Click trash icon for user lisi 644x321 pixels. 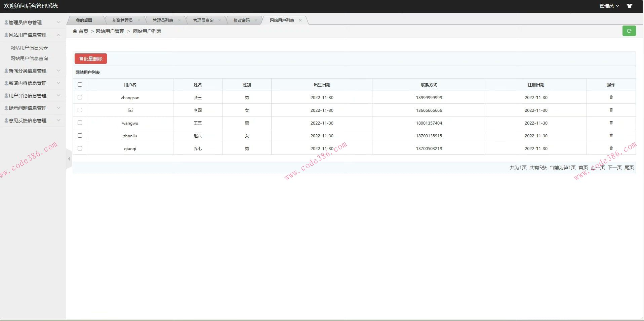611,110
